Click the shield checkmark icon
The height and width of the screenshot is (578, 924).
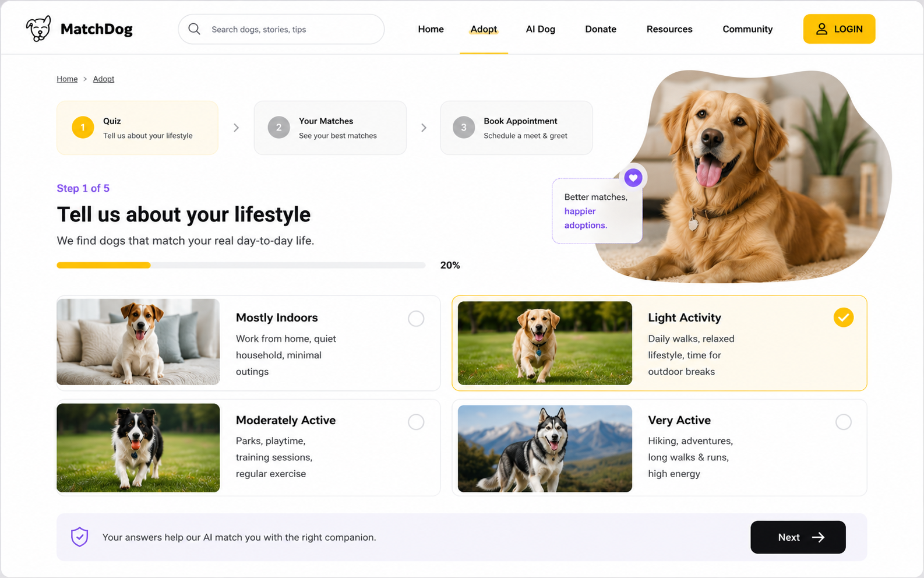click(x=80, y=537)
